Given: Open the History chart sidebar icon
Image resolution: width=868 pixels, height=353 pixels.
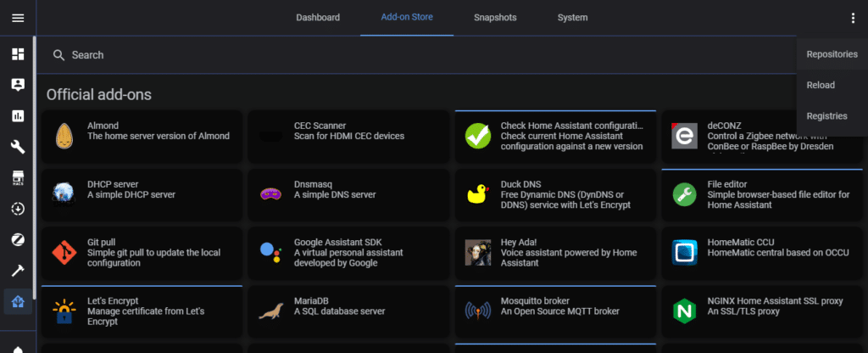Looking at the screenshot, I should [18, 115].
